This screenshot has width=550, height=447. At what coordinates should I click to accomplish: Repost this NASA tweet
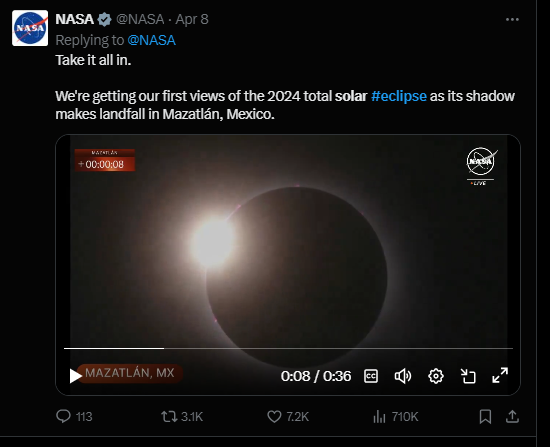[169, 416]
